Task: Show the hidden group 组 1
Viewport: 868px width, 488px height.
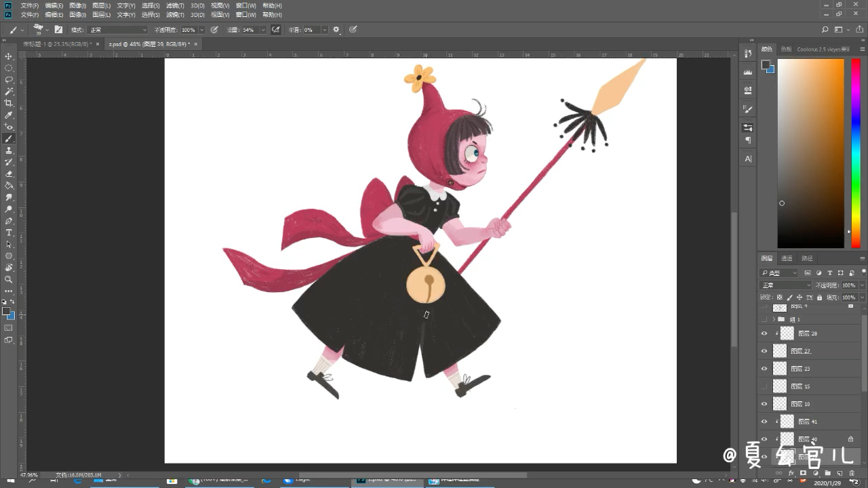Action: (764, 319)
